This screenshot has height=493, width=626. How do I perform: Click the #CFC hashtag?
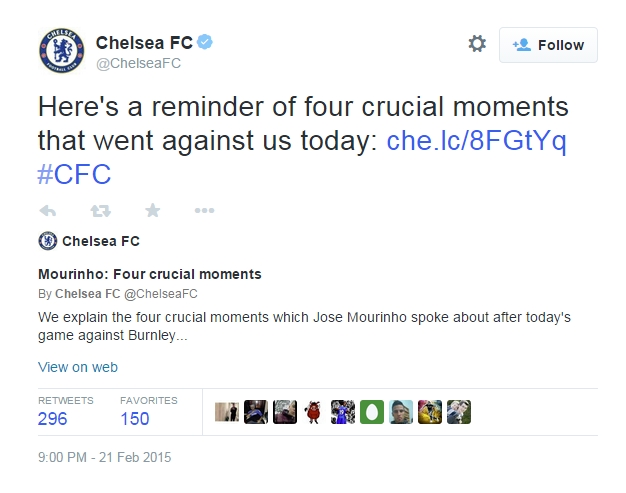74,175
